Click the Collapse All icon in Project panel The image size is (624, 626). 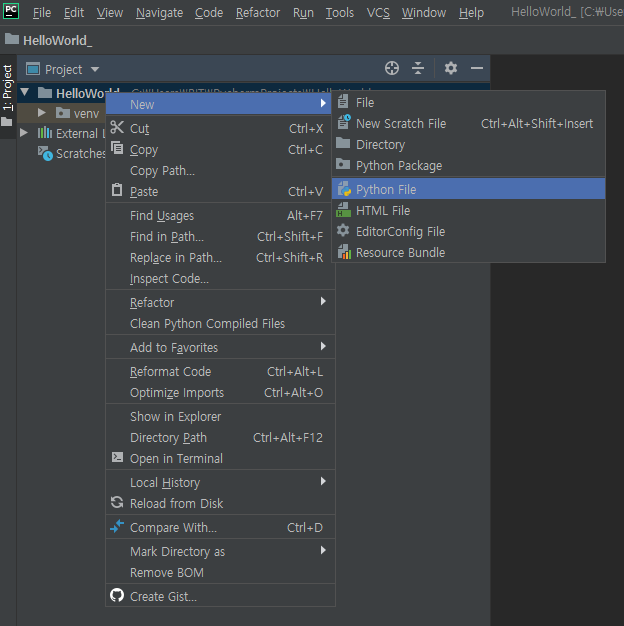pos(418,68)
